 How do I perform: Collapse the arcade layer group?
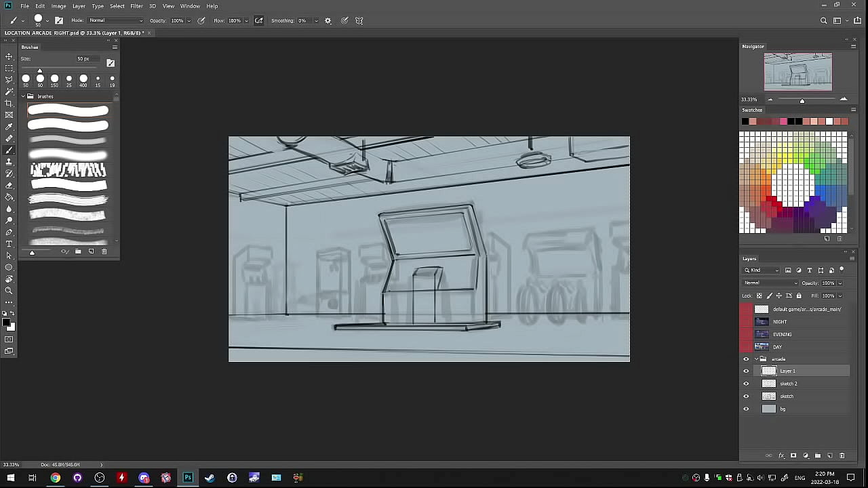click(755, 359)
